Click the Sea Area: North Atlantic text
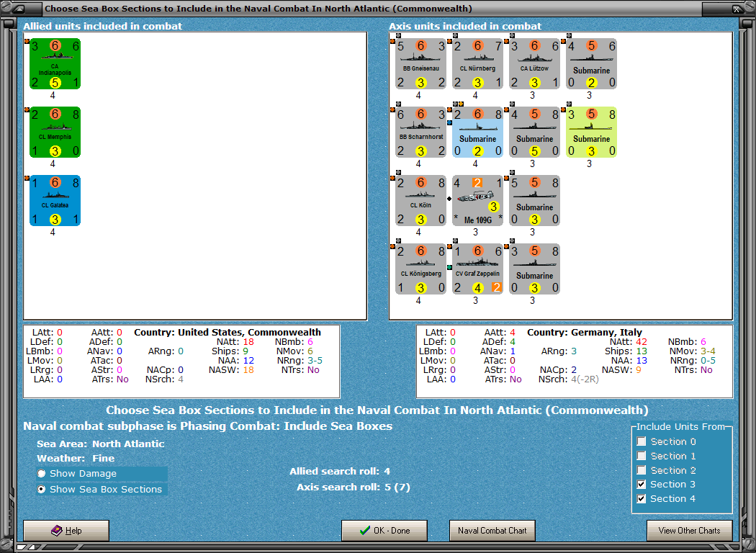The width and height of the screenshot is (756, 553). (x=100, y=444)
